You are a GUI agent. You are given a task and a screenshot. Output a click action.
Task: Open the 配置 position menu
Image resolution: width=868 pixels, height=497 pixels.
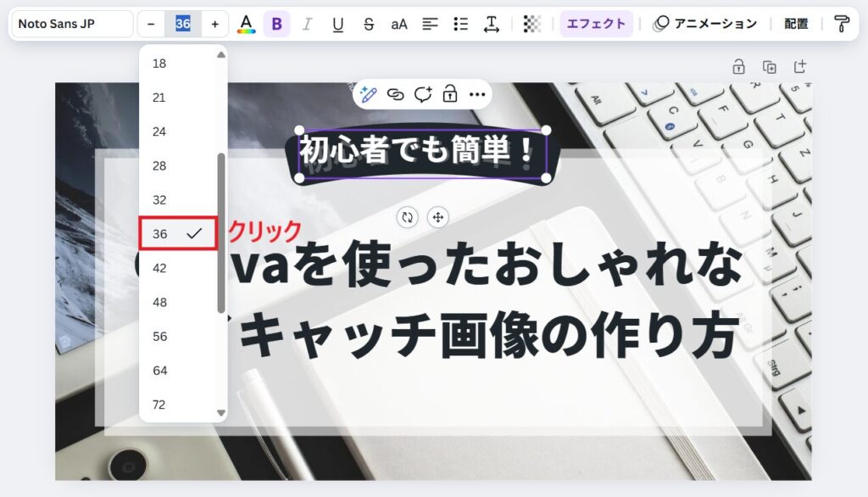point(796,24)
